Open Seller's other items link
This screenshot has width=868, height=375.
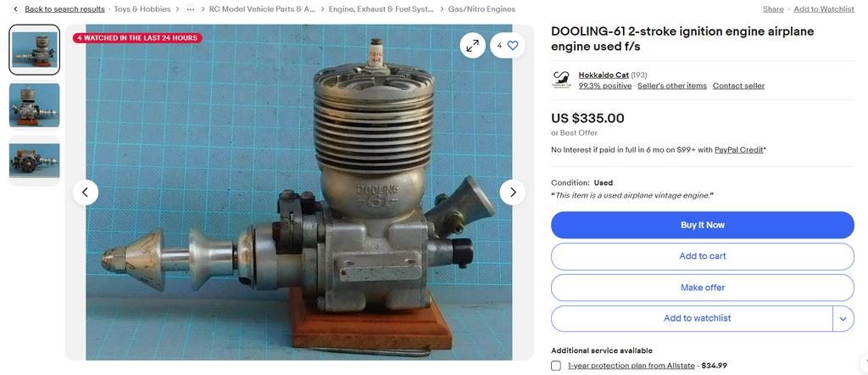[672, 86]
